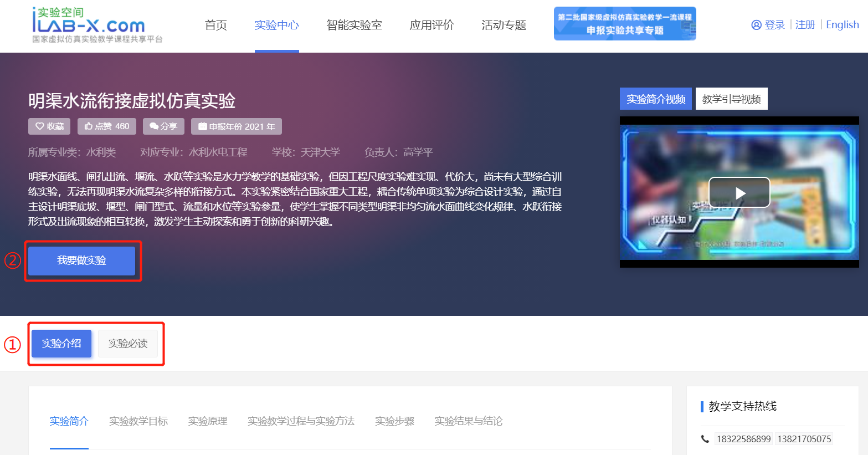This screenshot has width=868, height=455.
Task: Go to 智能实验室 page
Action: click(x=354, y=25)
